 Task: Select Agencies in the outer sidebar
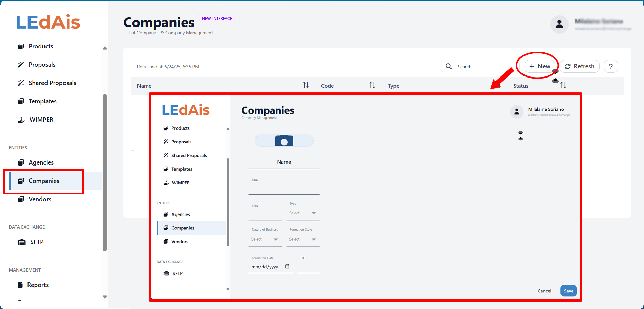point(41,162)
